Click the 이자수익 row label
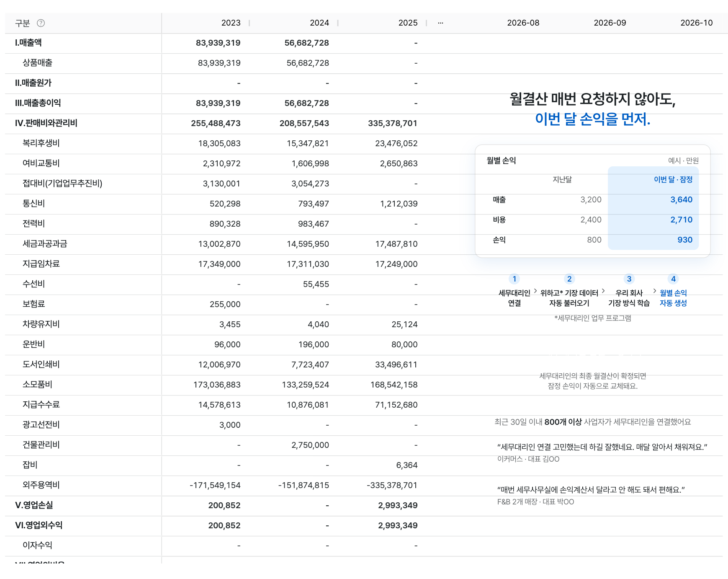Viewport: 728px width, 579px height. tap(37, 545)
